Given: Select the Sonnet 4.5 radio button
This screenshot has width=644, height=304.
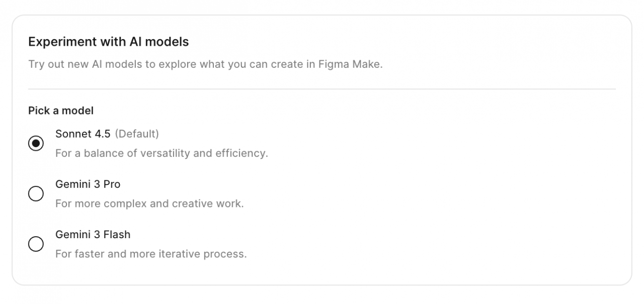Looking at the screenshot, I should click(36, 143).
